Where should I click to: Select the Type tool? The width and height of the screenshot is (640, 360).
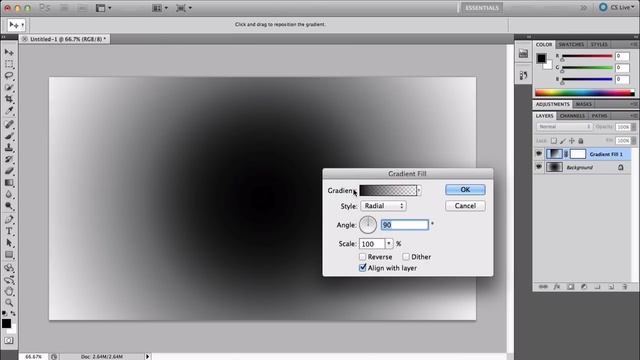(9, 231)
